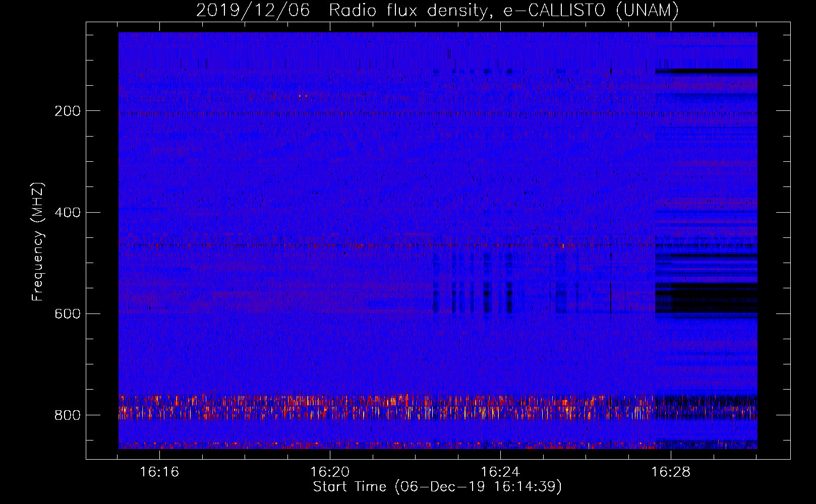Click the 400 frequency tick label
This screenshot has height=504, width=816.
point(68,212)
